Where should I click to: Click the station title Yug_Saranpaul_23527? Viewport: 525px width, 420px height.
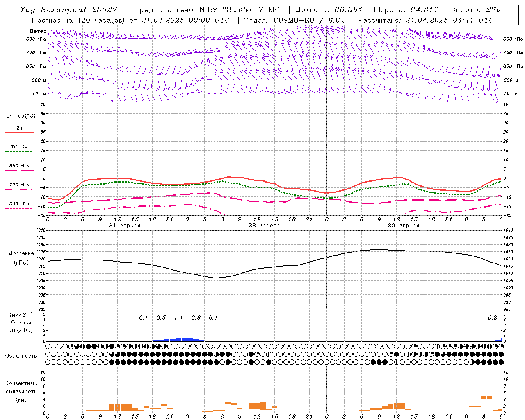[69, 10]
